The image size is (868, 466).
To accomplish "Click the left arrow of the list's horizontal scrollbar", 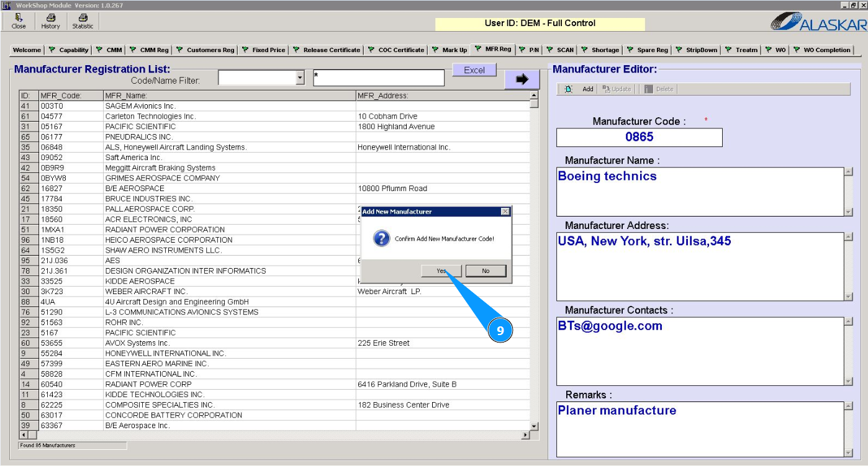I will pos(25,436).
